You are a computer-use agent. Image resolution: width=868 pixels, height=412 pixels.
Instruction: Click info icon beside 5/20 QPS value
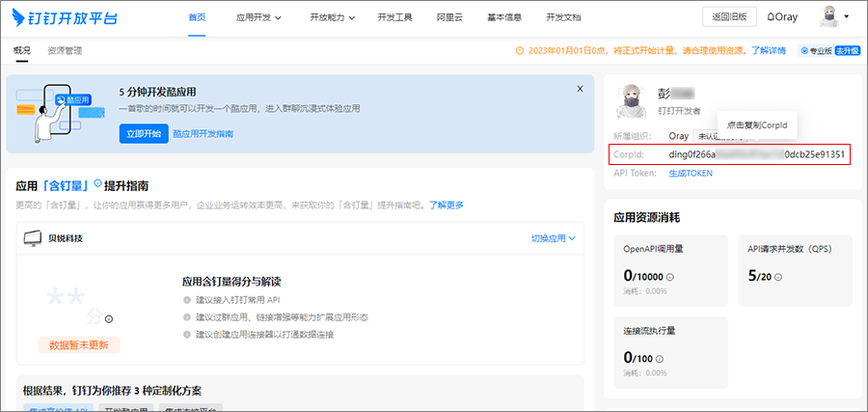pyautogui.click(x=778, y=277)
